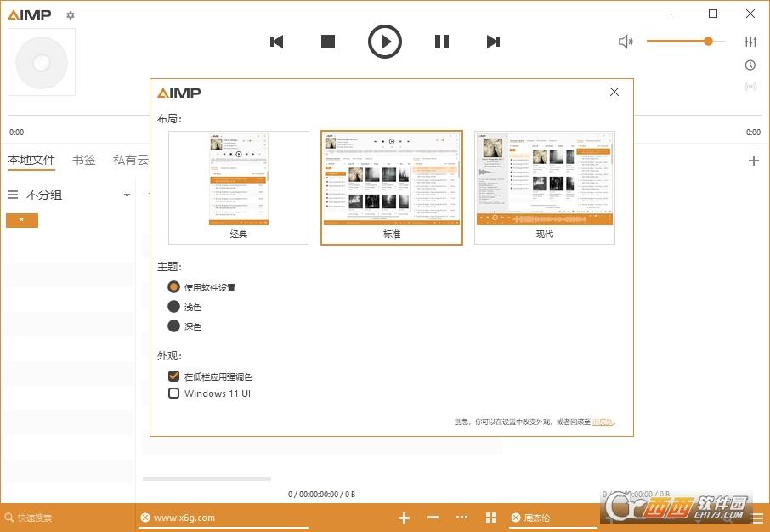
Task: Remove files with bottom bar minus icon
Action: (433, 518)
